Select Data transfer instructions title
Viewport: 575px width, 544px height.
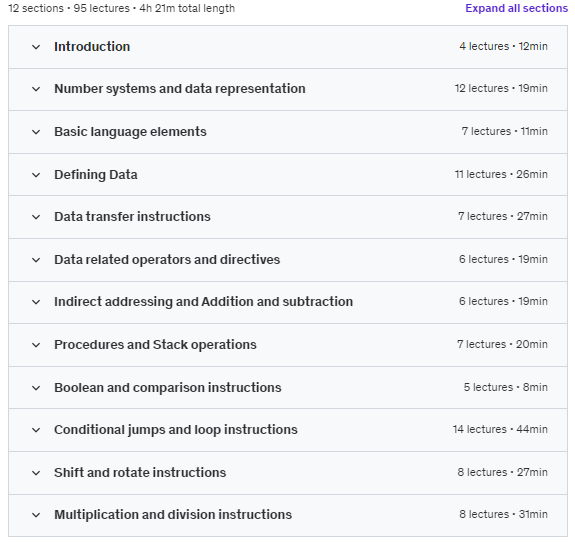pyautogui.click(x=132, y=217)
